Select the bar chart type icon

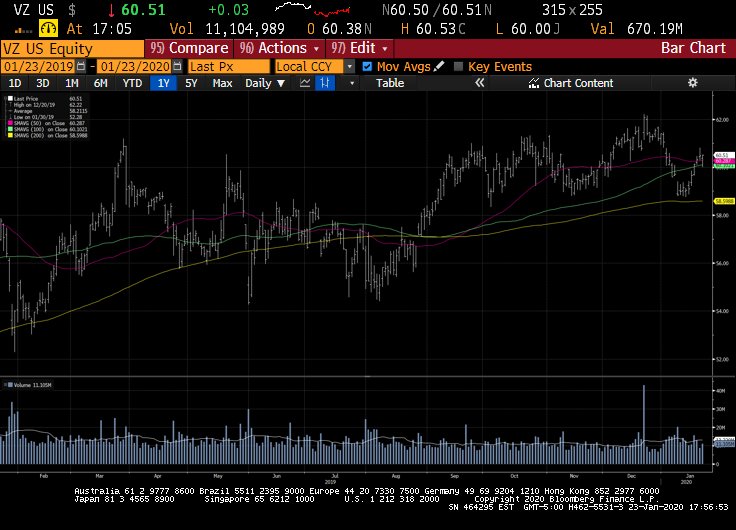point(324,83)
